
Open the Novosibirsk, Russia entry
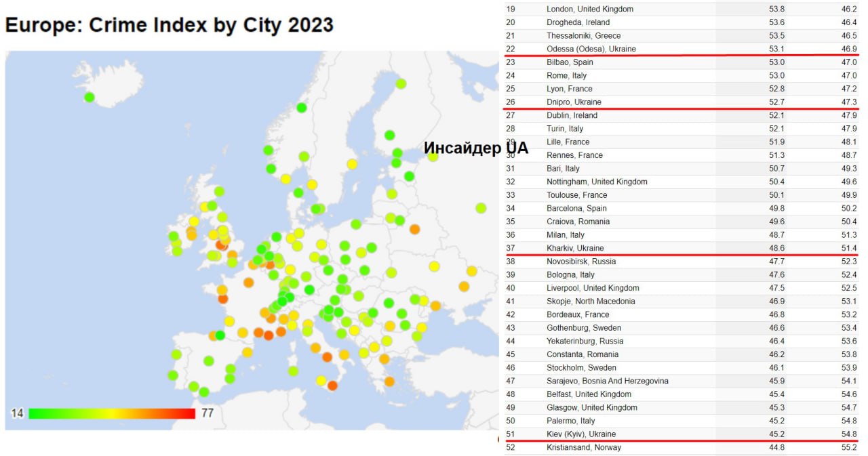tap(580, 261)
